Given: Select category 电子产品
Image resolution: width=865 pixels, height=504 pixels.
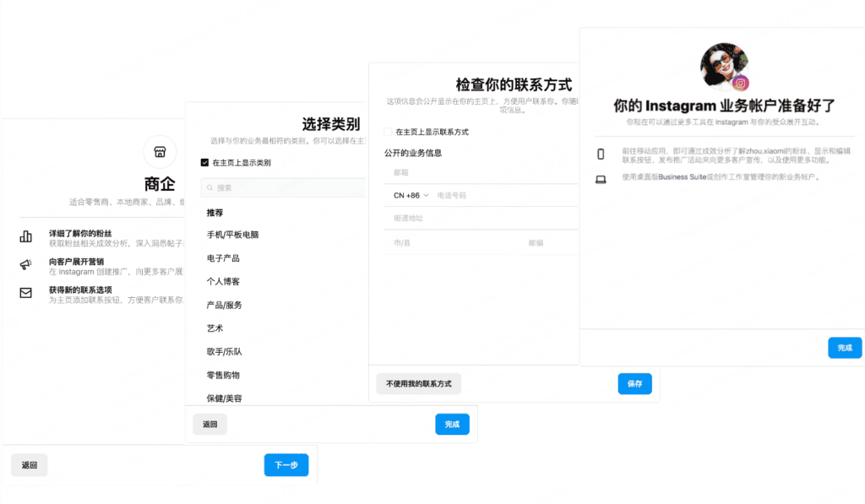Looking at the screenshot, I should point(223,258).
